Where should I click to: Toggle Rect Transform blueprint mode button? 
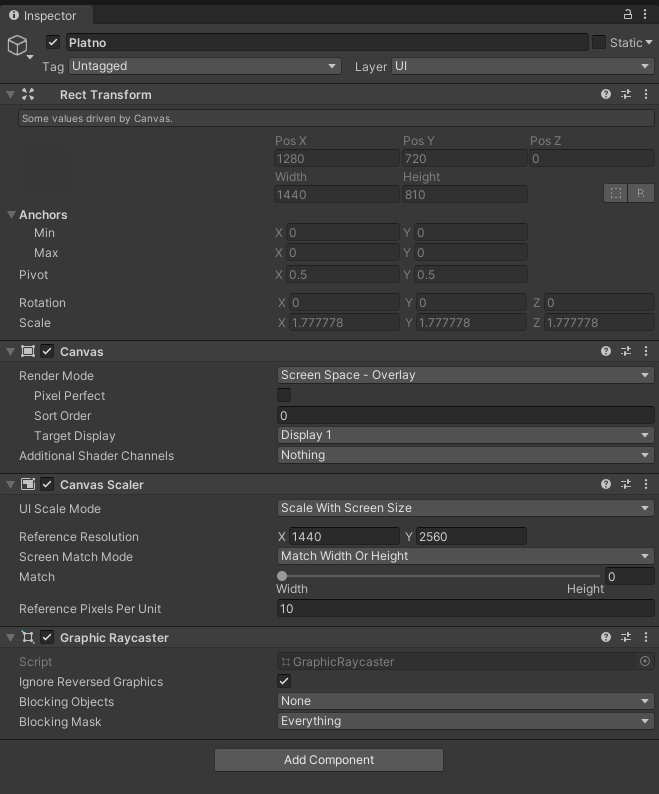pos(616,193)
